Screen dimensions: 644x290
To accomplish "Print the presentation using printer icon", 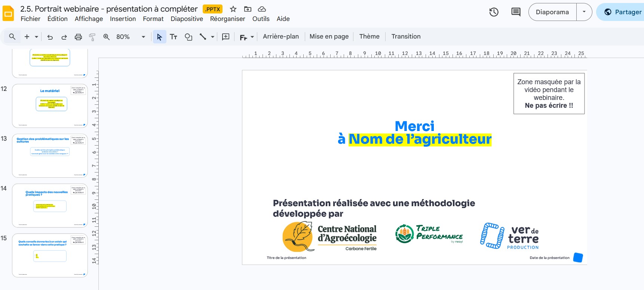I will pos(78,37).
